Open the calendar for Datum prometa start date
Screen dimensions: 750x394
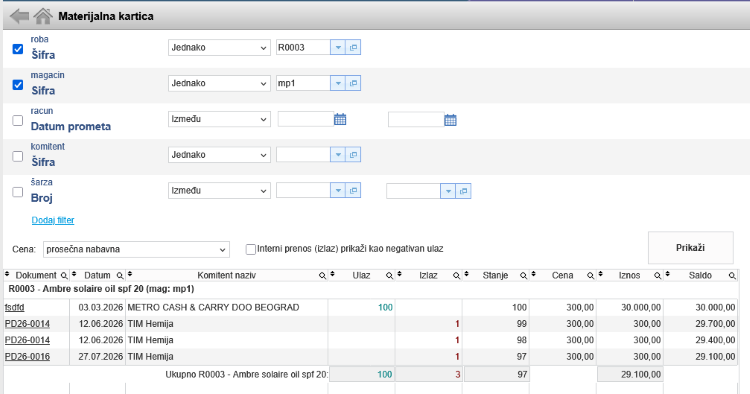[x=340, y=120]
